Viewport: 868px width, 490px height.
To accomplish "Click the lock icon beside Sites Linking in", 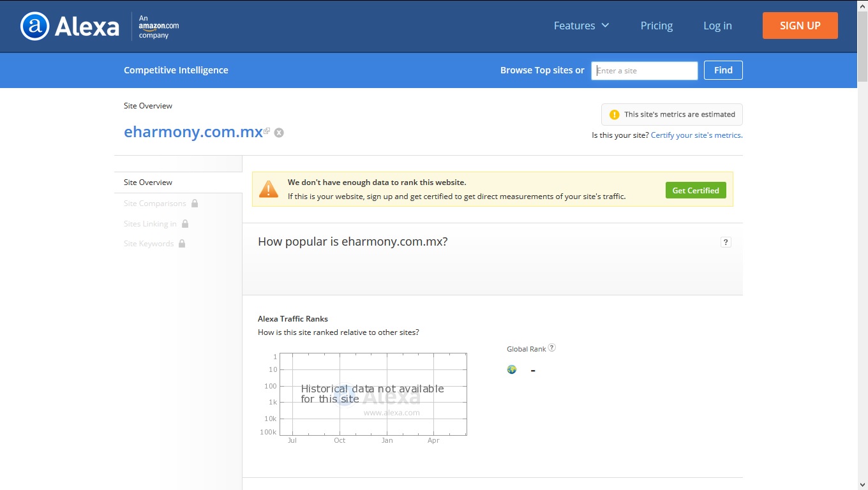I will point(185,223).
